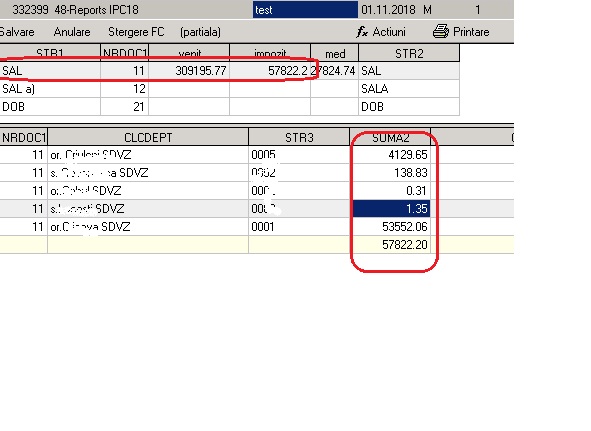Open the Actiuni menu label
The width and height of the screenshot is (591, 431).
389,32
